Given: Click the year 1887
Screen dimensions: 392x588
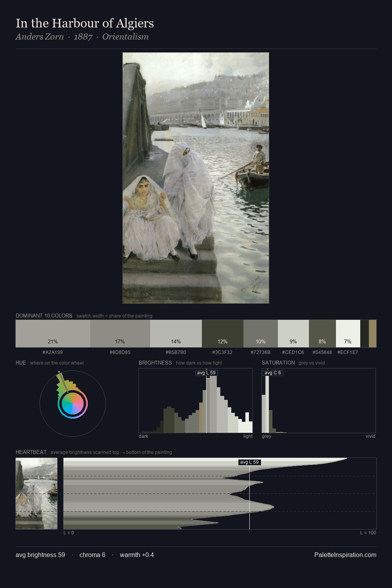Looking at the screenshot, I should click(x=83, y=37).
